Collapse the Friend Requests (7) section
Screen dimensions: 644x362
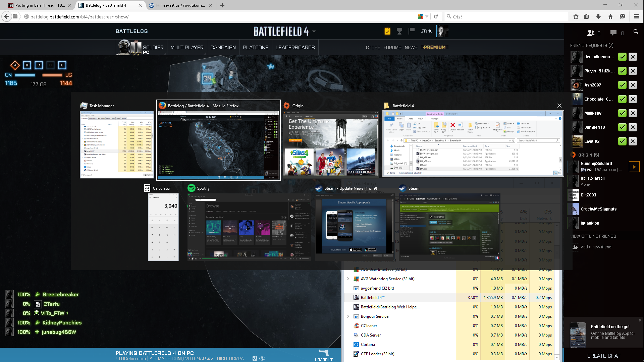click(592, 46)
